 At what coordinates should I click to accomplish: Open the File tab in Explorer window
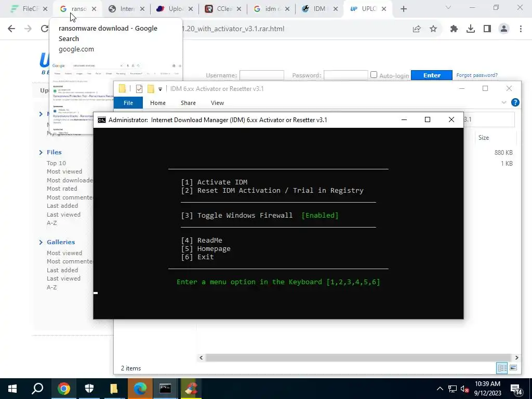[128, 103]
